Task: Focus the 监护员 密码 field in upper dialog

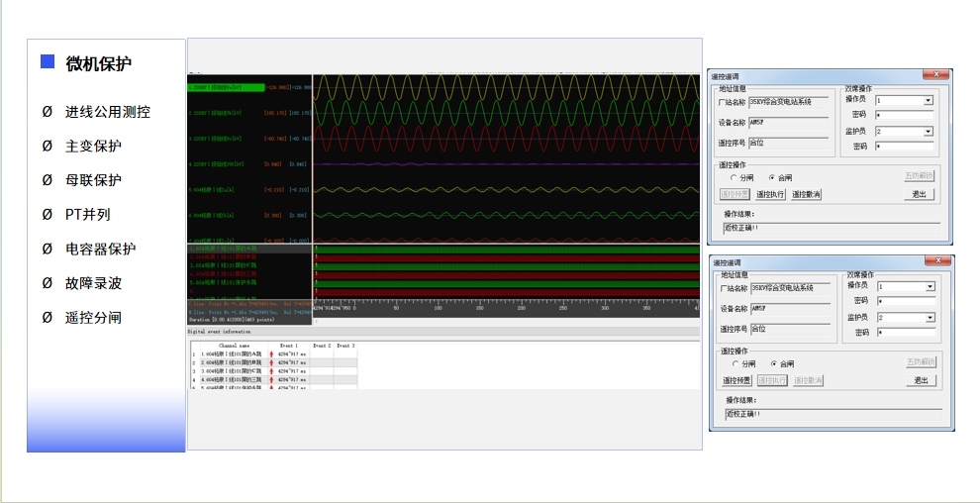Action: click(904, 147)
